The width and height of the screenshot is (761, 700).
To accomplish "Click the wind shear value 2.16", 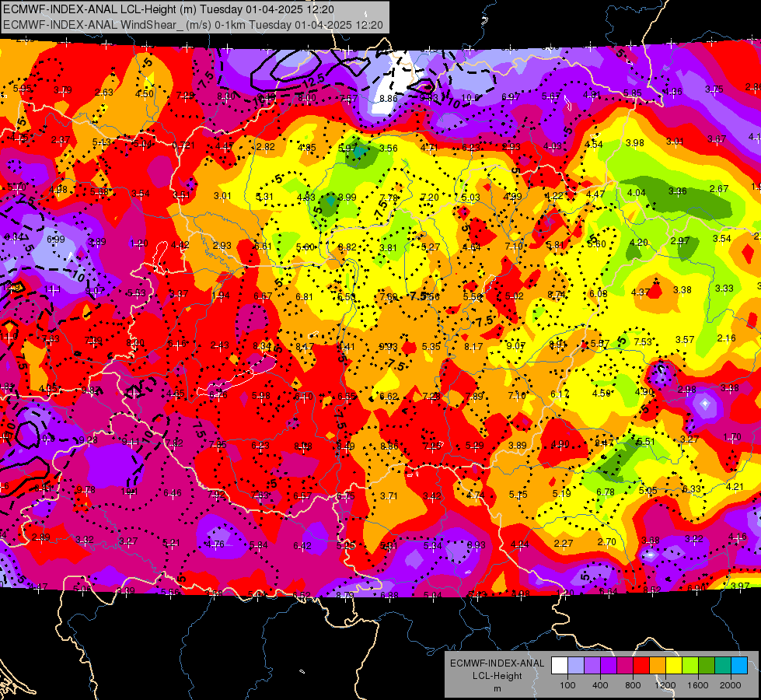I will point(727,338).
